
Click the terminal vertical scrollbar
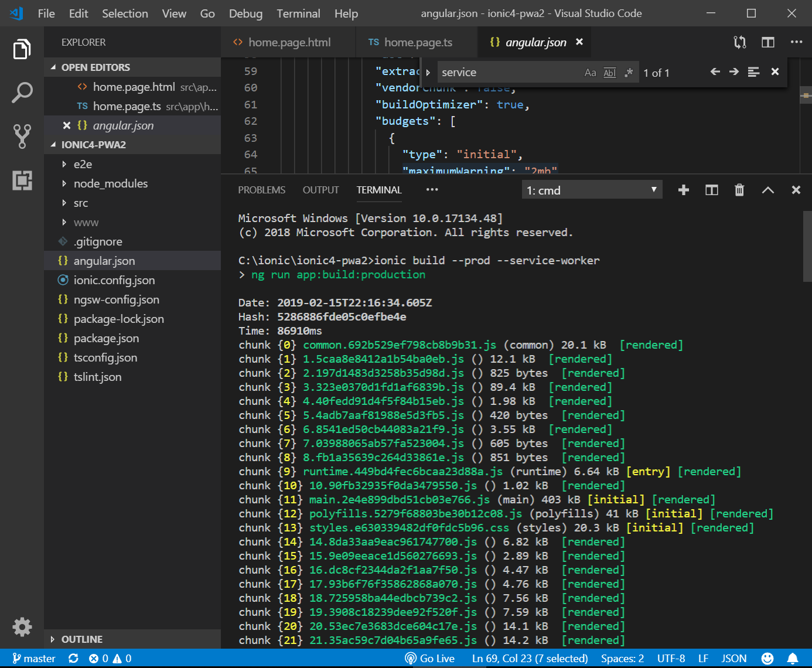807,246
